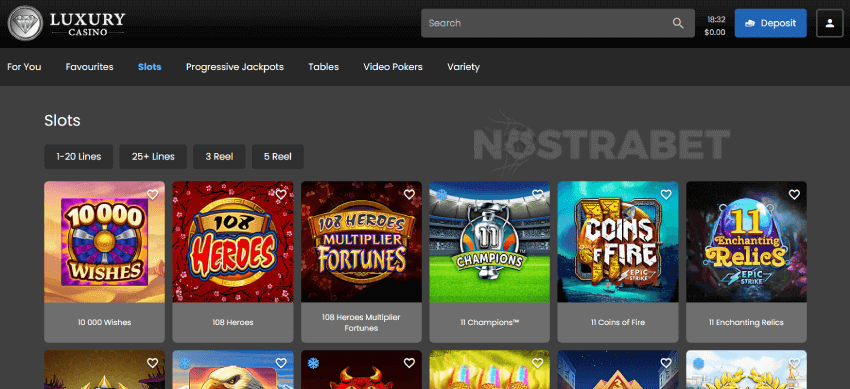Favourite the 10 000 Wishes game heart
850x389 pixels.
[152, 194]
